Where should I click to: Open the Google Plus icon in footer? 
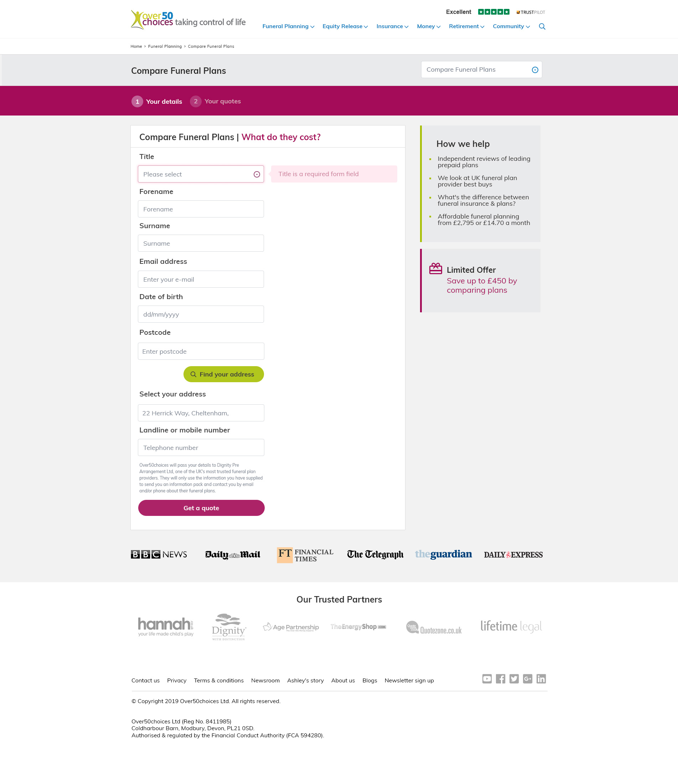click(x=527, y=679)
